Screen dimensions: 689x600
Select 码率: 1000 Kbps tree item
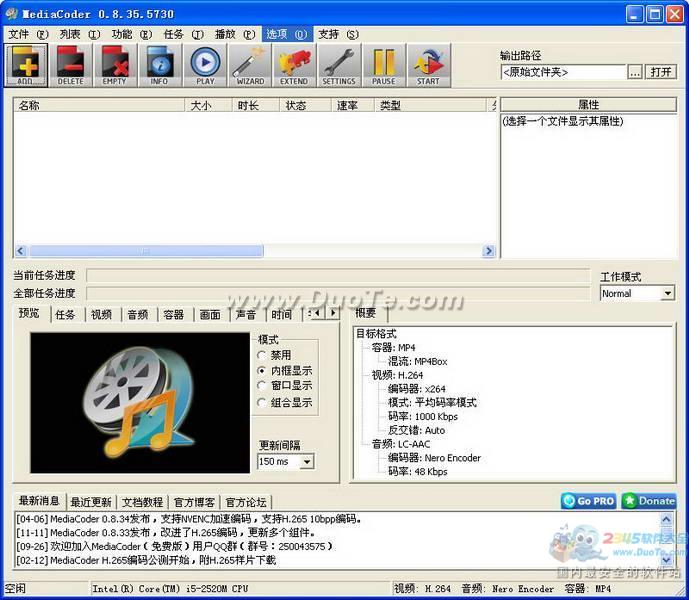coord(423,416)
